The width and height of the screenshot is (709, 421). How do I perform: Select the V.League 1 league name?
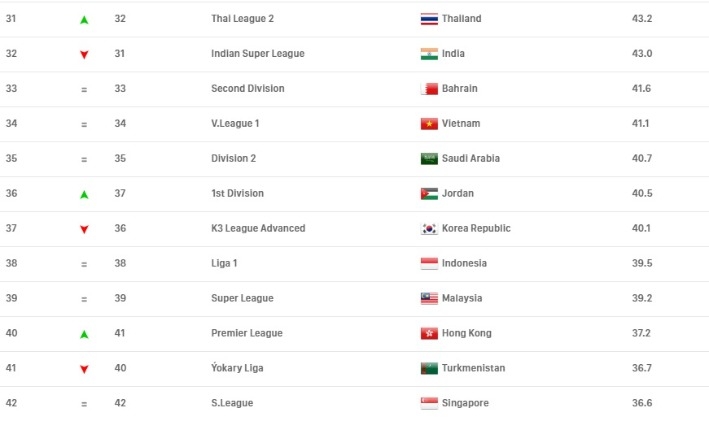237,124
